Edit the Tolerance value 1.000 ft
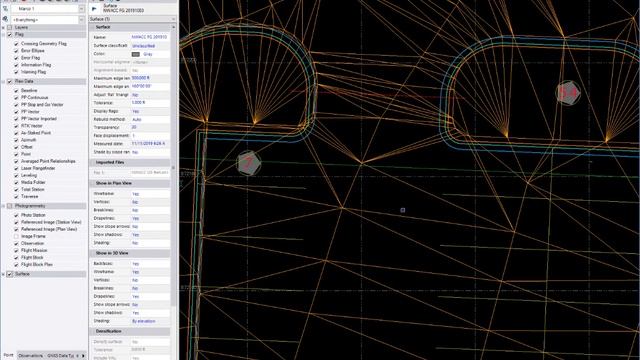The width and height of the screenshot is (640, 360). tap(150, 103)
